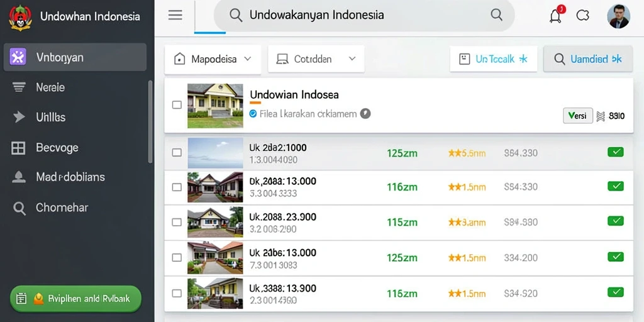Toggle green checkmark in S34.520 row
The width and height of the screenshot is (644, 322).
pos(615,292)
